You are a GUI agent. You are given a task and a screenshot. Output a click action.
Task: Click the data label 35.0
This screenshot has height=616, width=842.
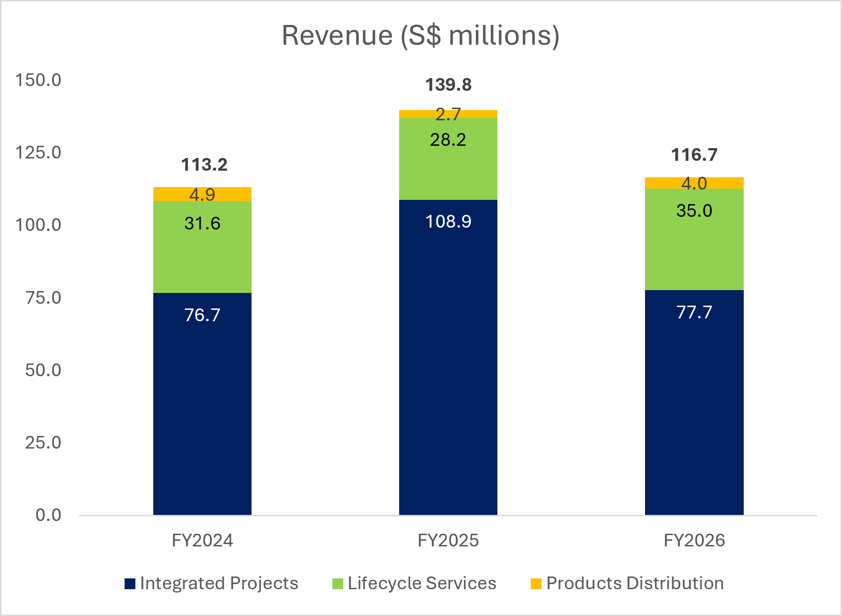[694, 211]
